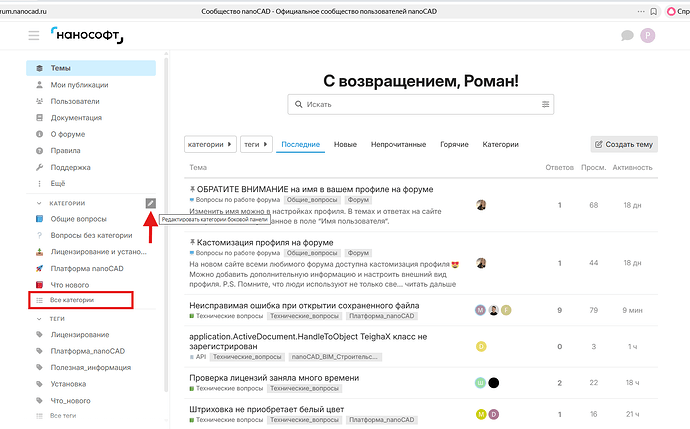Open the hamburger sidebar menu
Viewport: 690px width, 429px height.
click(x=34, y=36)
